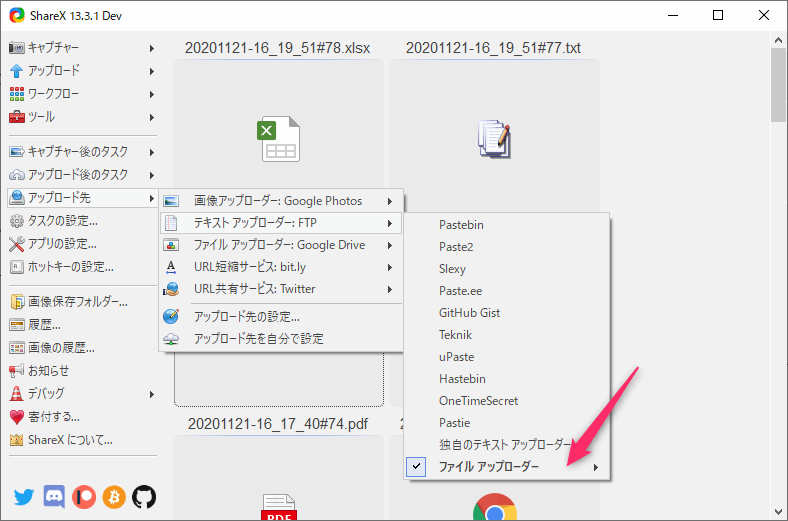
Task: Select Pastebin as text uploader
Action: 507,225
